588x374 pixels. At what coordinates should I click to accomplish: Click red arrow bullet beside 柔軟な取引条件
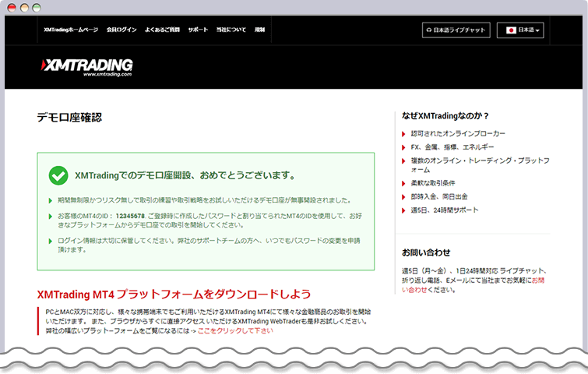click(403, 183)
